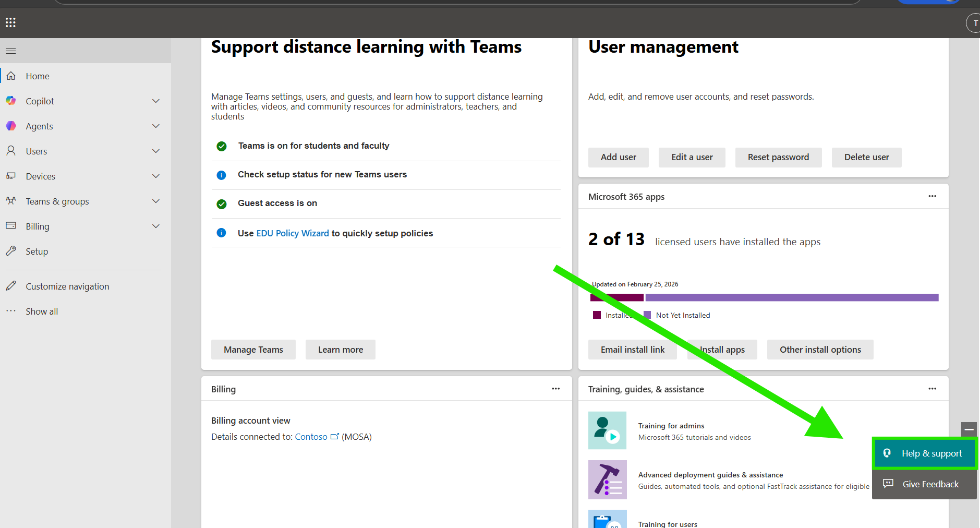The width and height of the screenshot is (980, 528).
Task: Click the Customize navigation pencil icon
Action: click(x=11, y=286)
